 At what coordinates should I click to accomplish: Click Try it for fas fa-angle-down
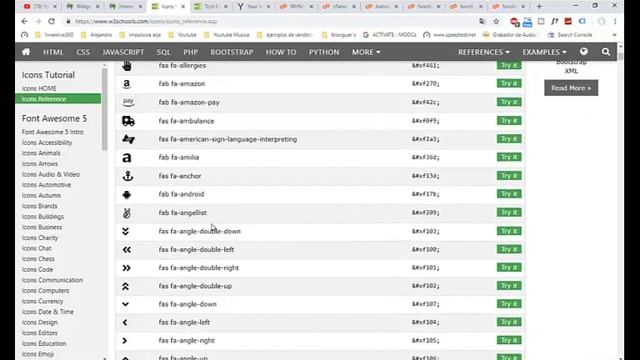(x=509, y=304)
